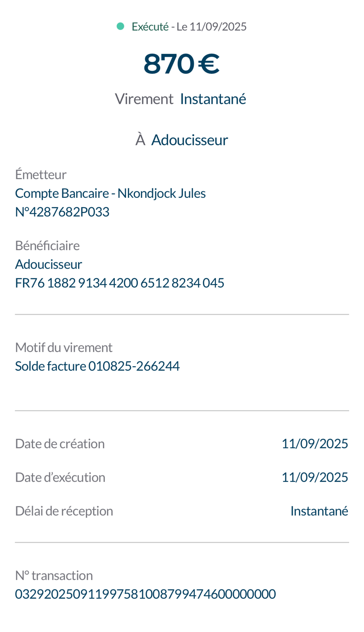Image resolution: width=364 pixels, height=632 pixels.
Task: Click the Date d'exécution label
Action: coord(60,477)
